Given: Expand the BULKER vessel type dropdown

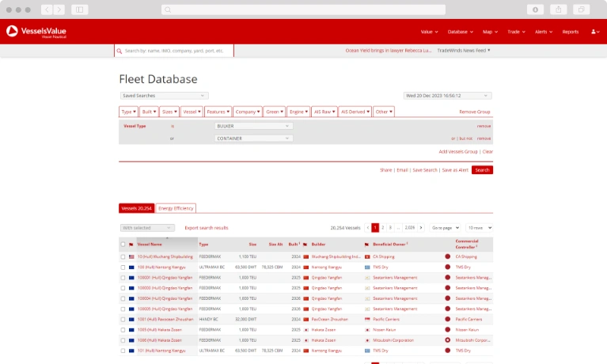Looking at the screenshot, I should pos(253,126).
